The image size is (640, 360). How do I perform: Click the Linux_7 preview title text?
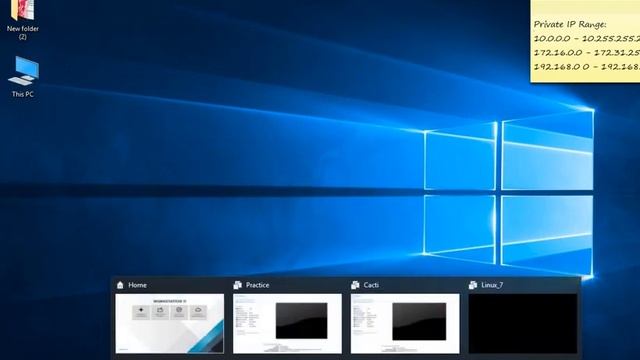[492, 285]
